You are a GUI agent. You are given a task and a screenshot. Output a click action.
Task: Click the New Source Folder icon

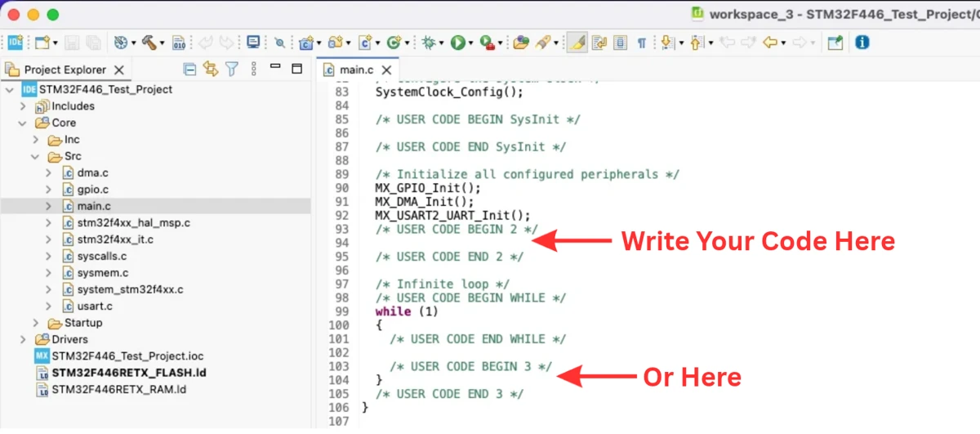click(335, 43)
